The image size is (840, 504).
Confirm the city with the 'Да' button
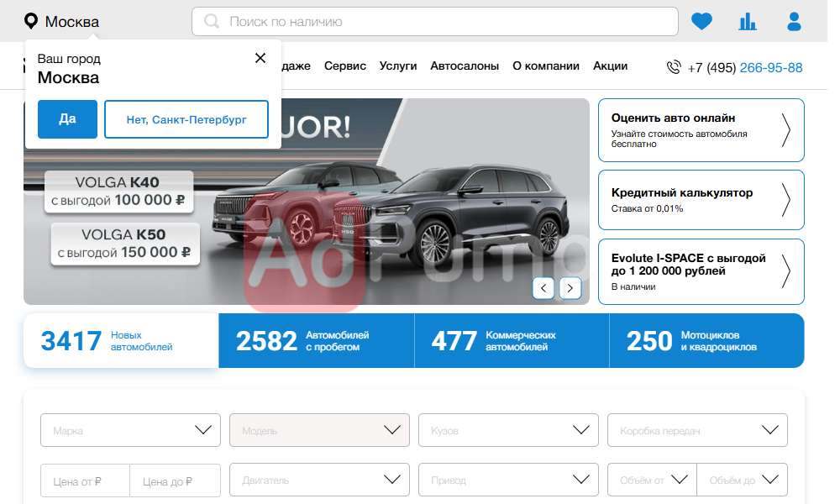click(x=67, y=119)
